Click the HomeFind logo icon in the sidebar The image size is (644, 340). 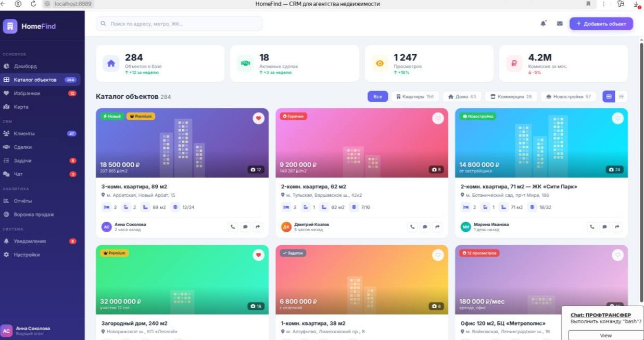point(11,27)
